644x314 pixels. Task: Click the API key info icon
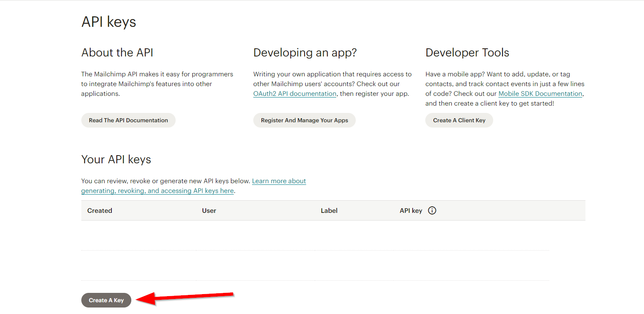432,210
